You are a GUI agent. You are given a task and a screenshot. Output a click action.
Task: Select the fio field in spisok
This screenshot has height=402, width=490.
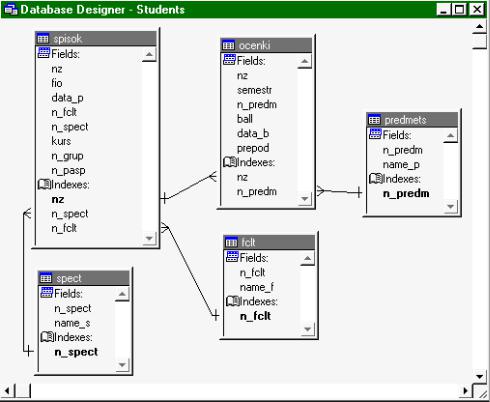[57, 83]
